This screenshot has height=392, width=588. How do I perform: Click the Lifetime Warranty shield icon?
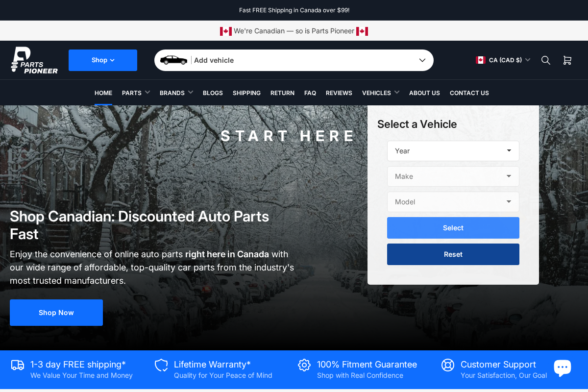pos(161,365)
